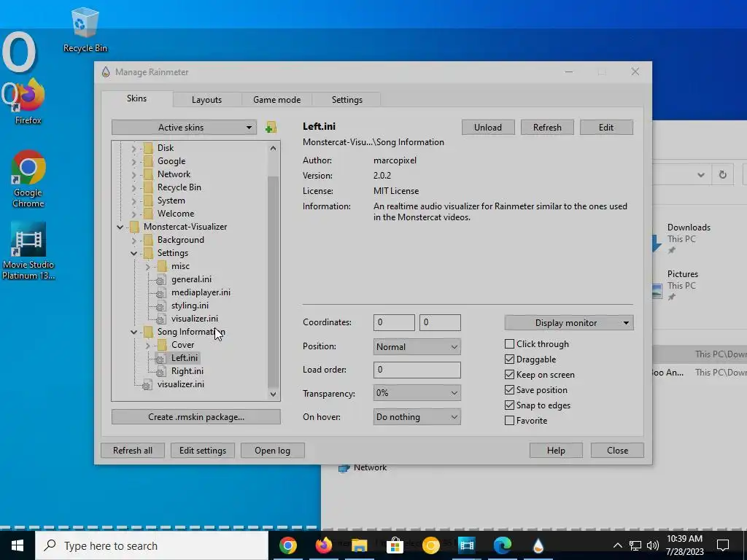Open Microsoft Store from the taskbar

click(395, 545)
